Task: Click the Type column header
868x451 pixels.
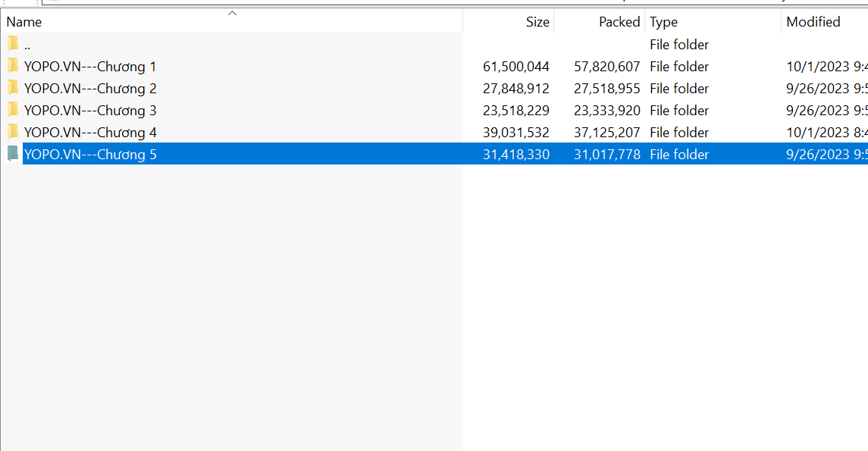Action: 663,22
